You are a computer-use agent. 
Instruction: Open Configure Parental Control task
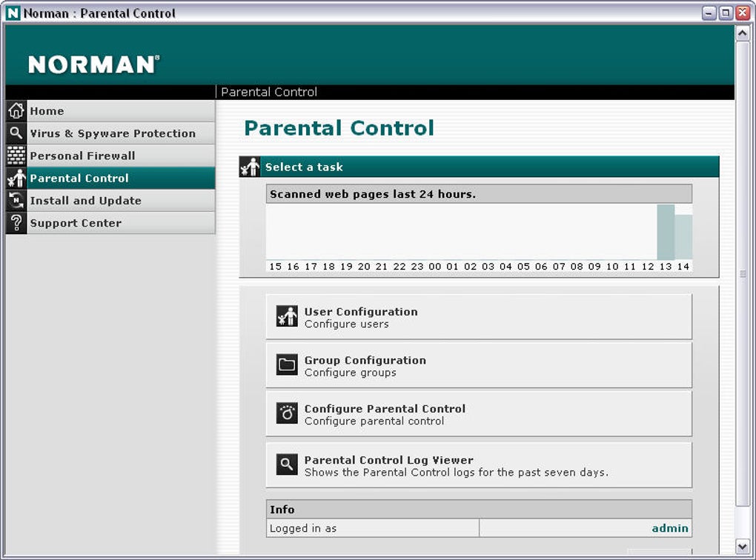[479, 413]
